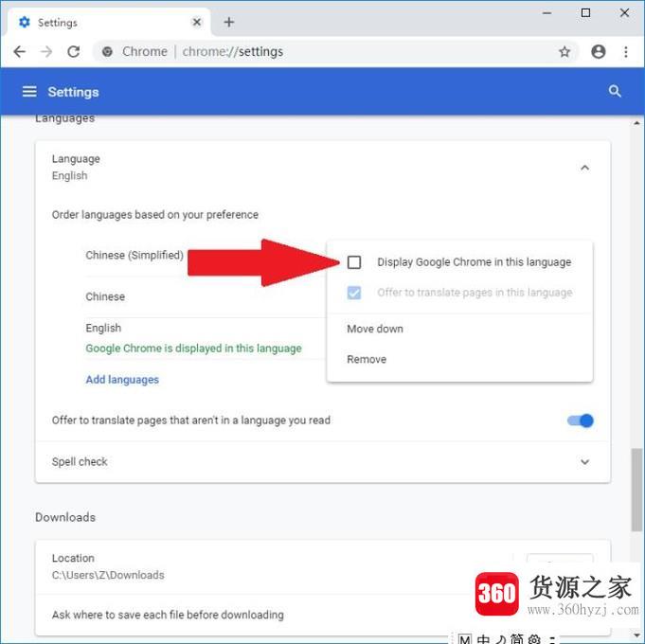
Task: Close the Settings tab
Action: click(197, 22)
